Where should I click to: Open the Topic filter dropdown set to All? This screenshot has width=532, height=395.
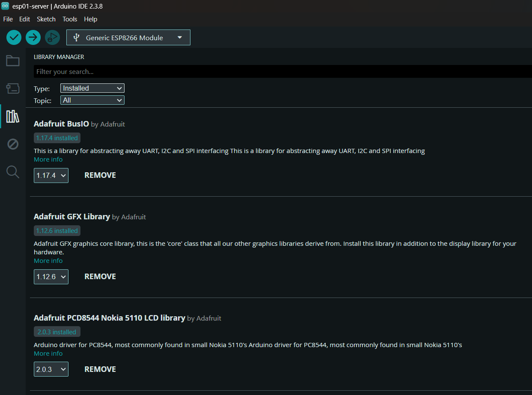[92, 100]
